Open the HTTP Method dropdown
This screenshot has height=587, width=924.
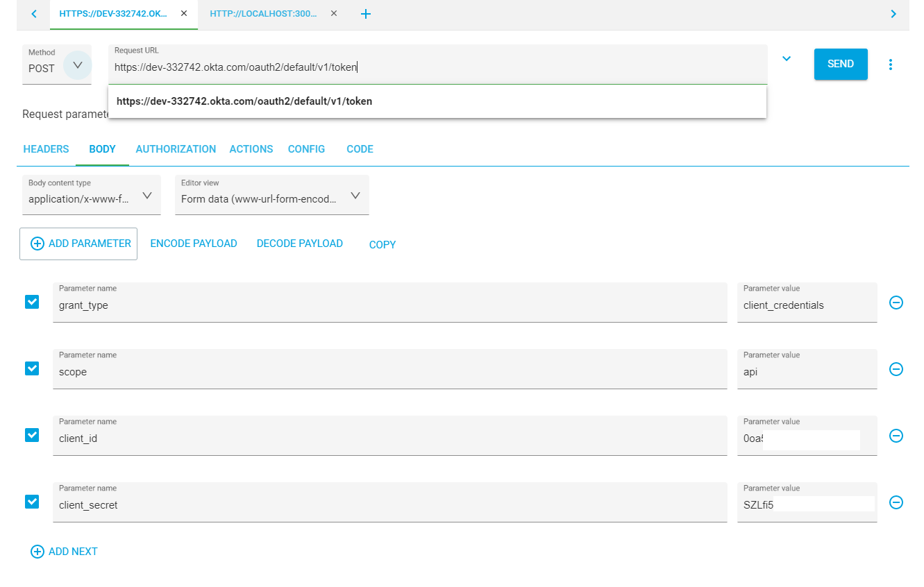77,65
